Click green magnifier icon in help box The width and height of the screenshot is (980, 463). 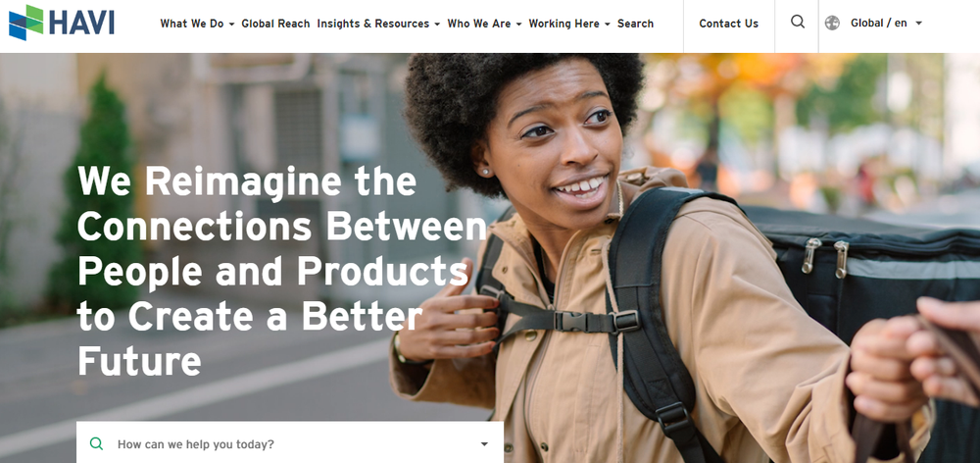[96, 443]
